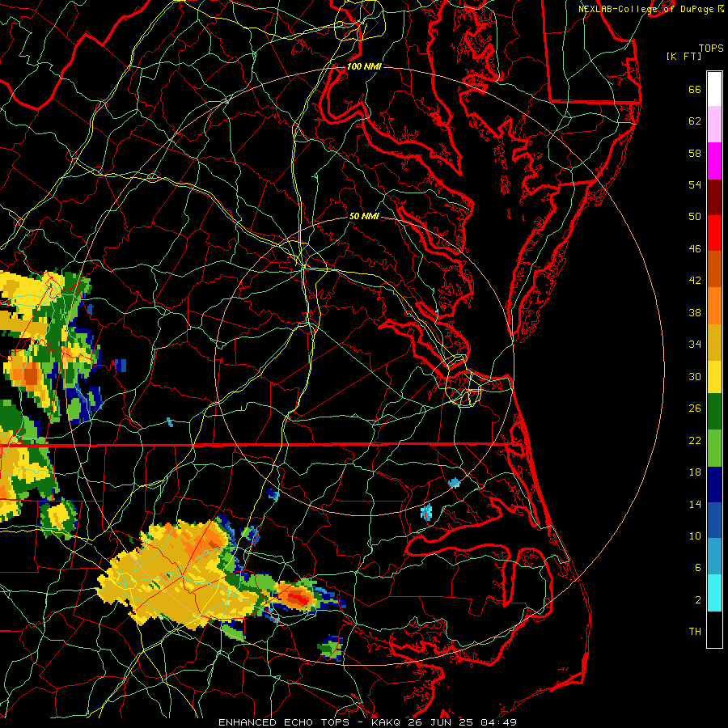The image size is (728, 728).
Task: Click the 100 NMI range ring label
Action: (x=364, y=66)
